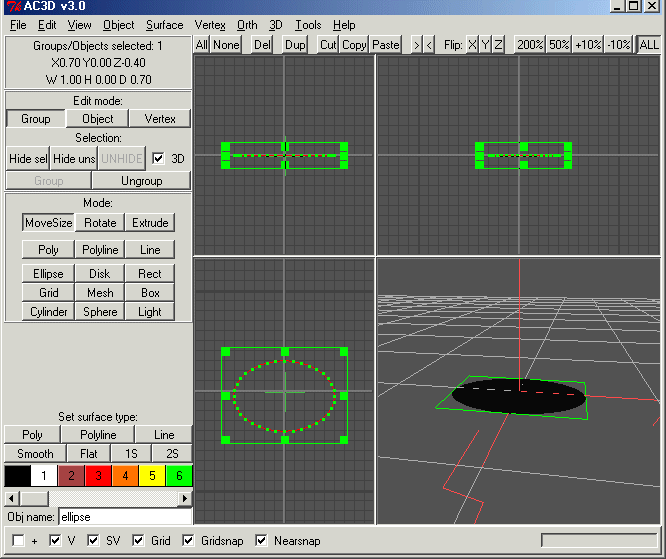Click Hide sel button
The height and width of the screenshot is (559, 666).
pyautogui.click(x=28, y=158)
